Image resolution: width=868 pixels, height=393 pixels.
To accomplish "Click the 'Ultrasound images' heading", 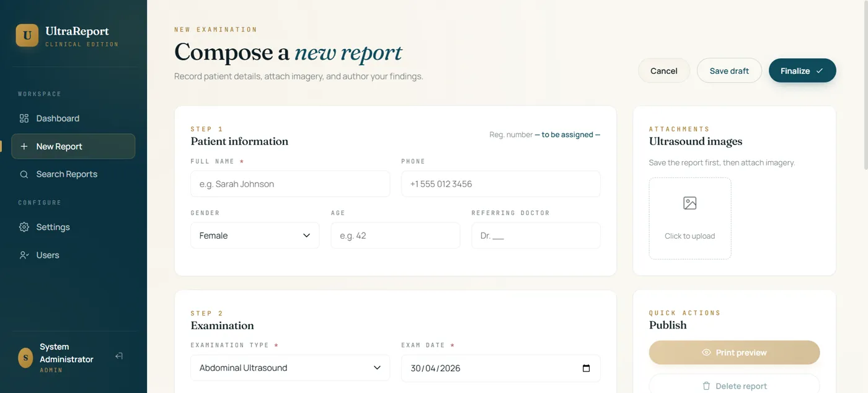I will pos(696,141).
